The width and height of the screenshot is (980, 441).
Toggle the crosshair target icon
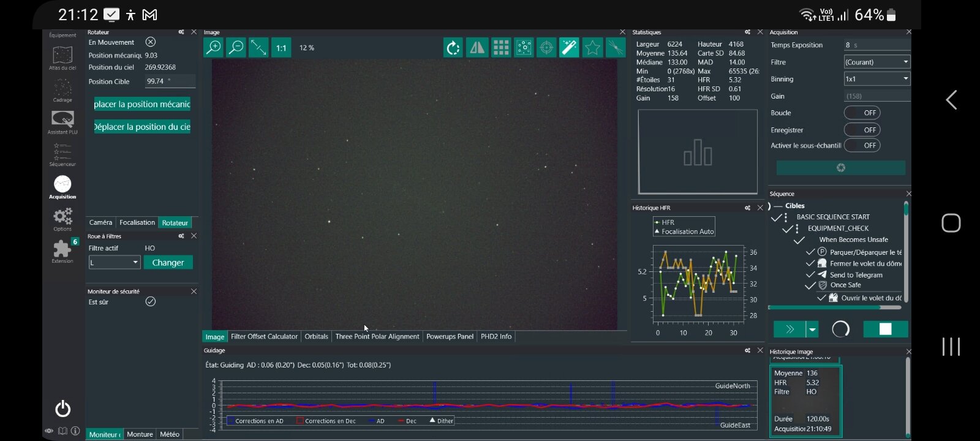546,48
